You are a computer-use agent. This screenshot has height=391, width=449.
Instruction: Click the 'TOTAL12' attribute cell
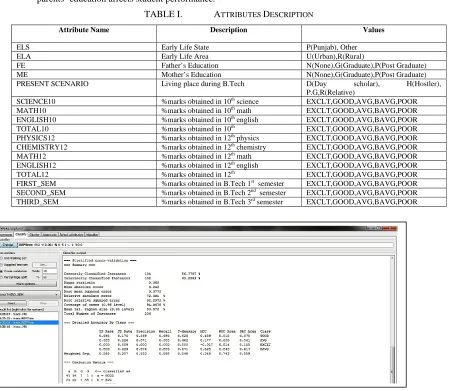[84, 174]
